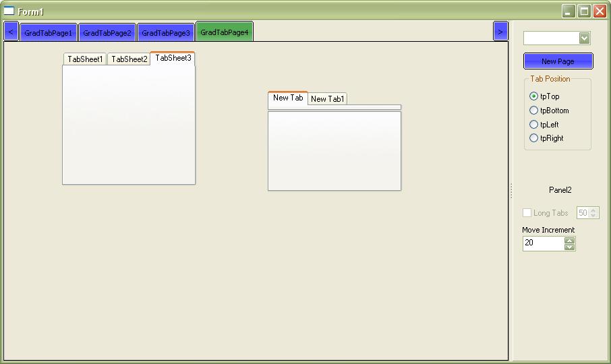Image resolution: width=611 pixels, height=364 pixels.
Task: Toggle the Long Tabs checkbox
Action: (527, 213)
